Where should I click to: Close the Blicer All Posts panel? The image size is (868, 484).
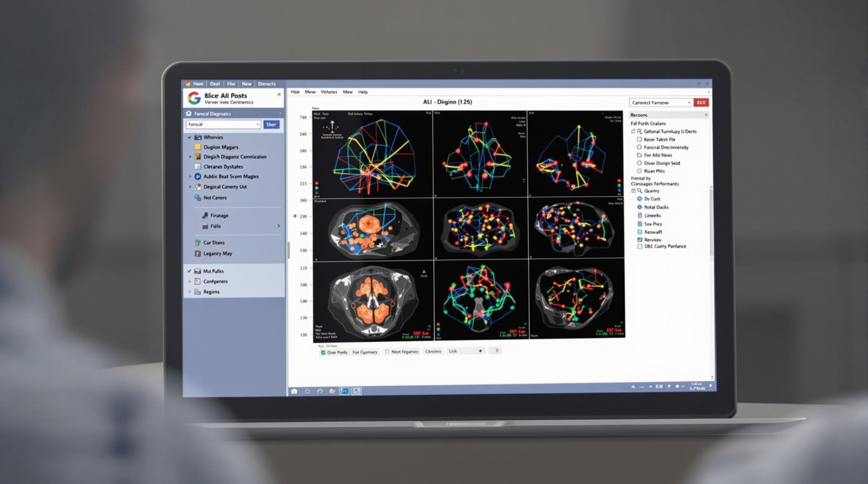point(279,95)
